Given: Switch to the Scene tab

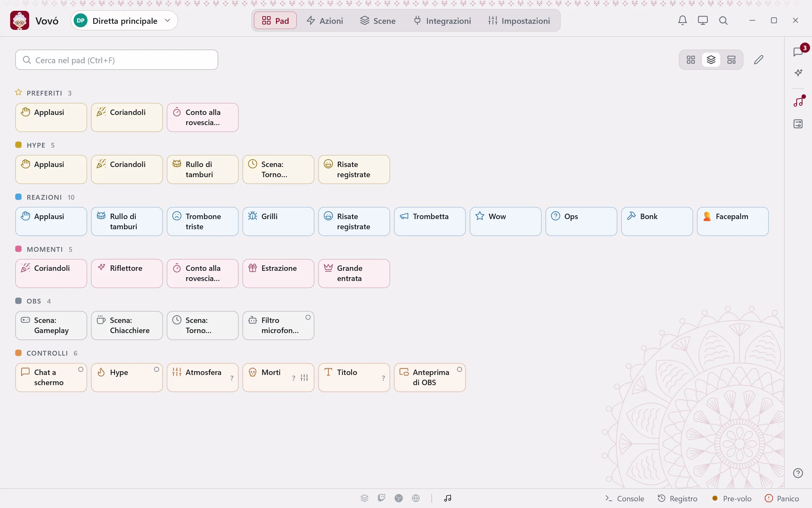Looking at the screenshot, I should click(x=378, y=21).
